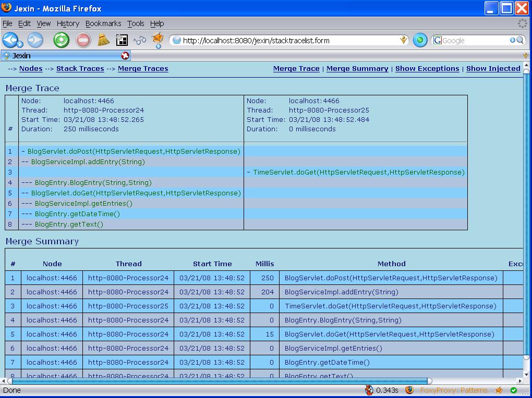Click in the Google search box
The image size is (532, 398).
pyautogui.click(x=475, y=40)
